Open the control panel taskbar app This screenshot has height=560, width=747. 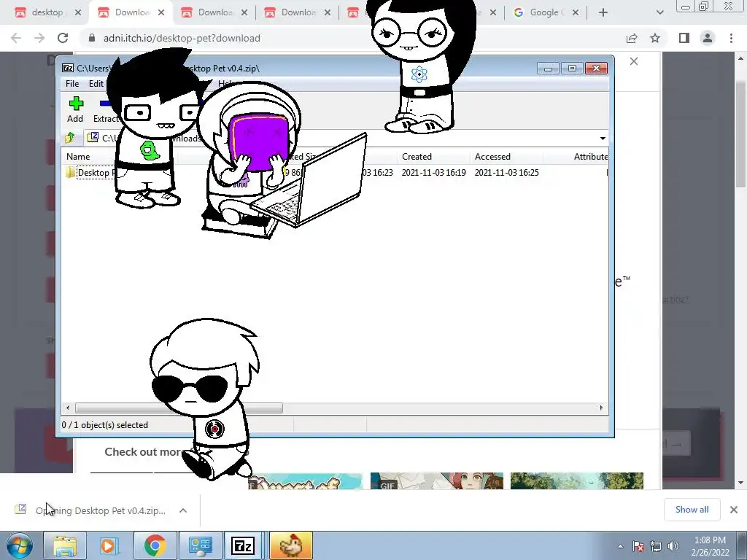200,545
